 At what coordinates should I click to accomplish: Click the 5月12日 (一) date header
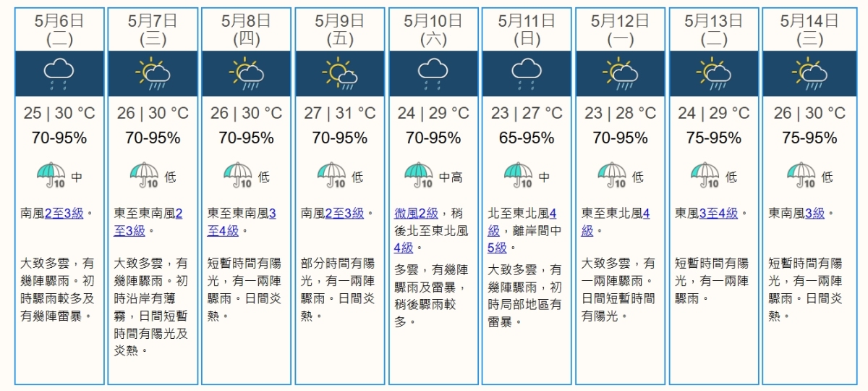(x=620, y=30)
